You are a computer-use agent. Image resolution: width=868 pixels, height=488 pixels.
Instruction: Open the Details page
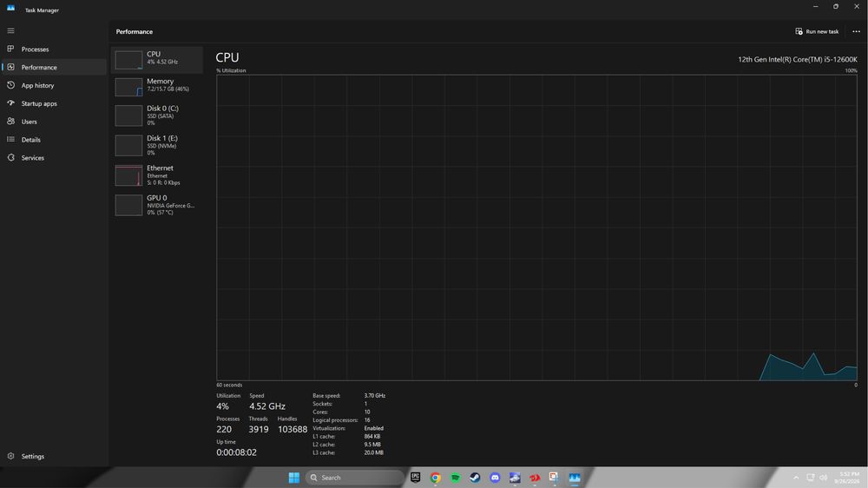54,140
